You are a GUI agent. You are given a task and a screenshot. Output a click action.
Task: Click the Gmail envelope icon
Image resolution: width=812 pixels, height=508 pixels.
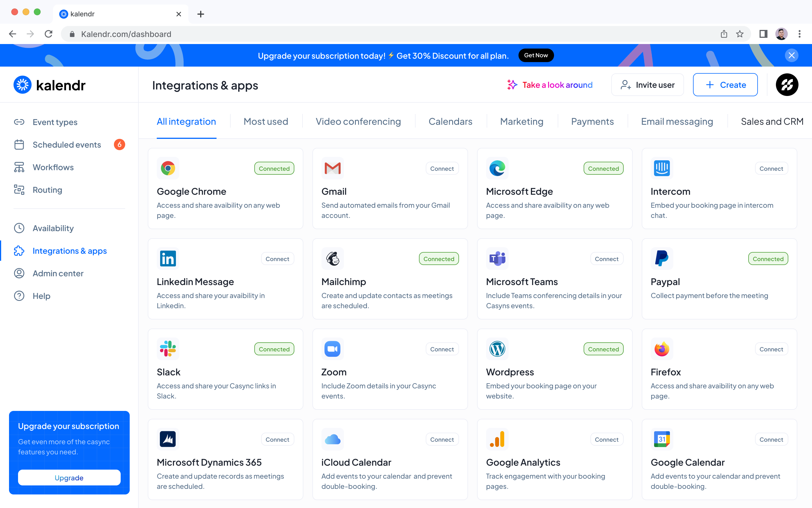pos(332,168)
